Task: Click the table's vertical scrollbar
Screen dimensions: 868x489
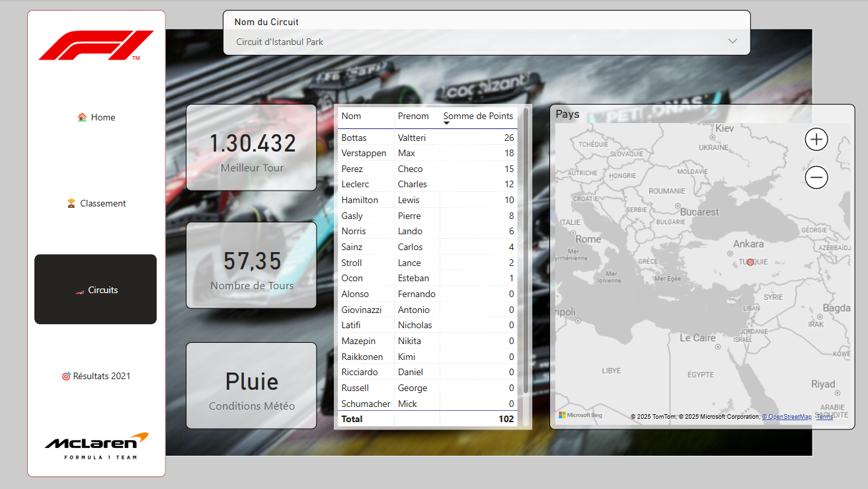Action: (526, 251)
